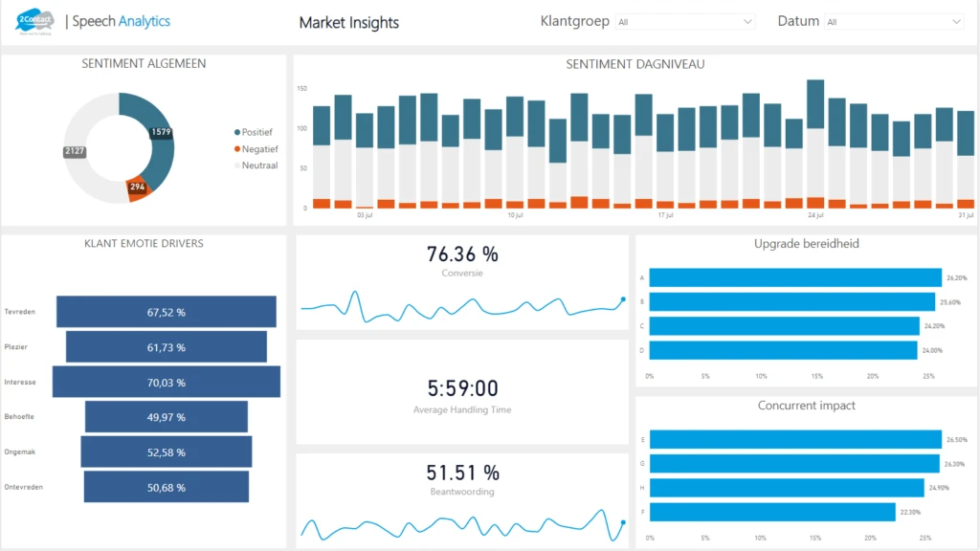980x551 pixels.
Task: Select the Positief legend marker
Action: (x=237, y=132)
